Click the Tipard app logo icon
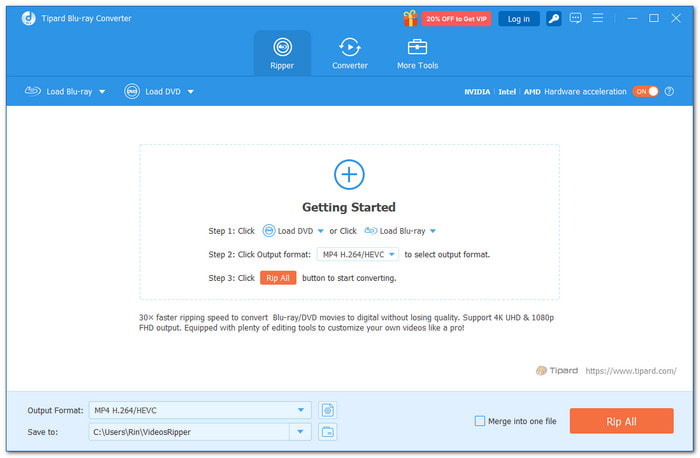 click(x=29, y=18)
